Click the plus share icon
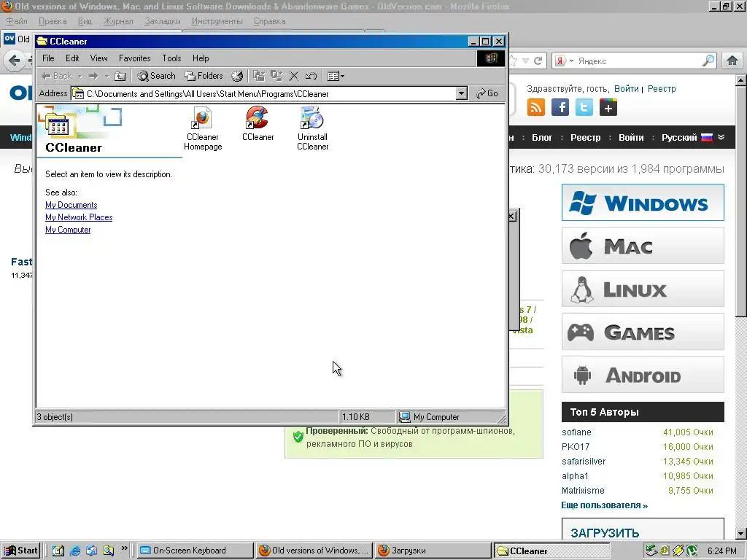 tap(608, 107)
